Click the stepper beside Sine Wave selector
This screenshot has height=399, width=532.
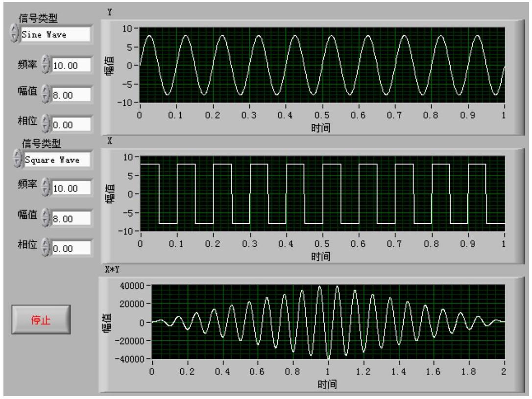click(14, 33)
